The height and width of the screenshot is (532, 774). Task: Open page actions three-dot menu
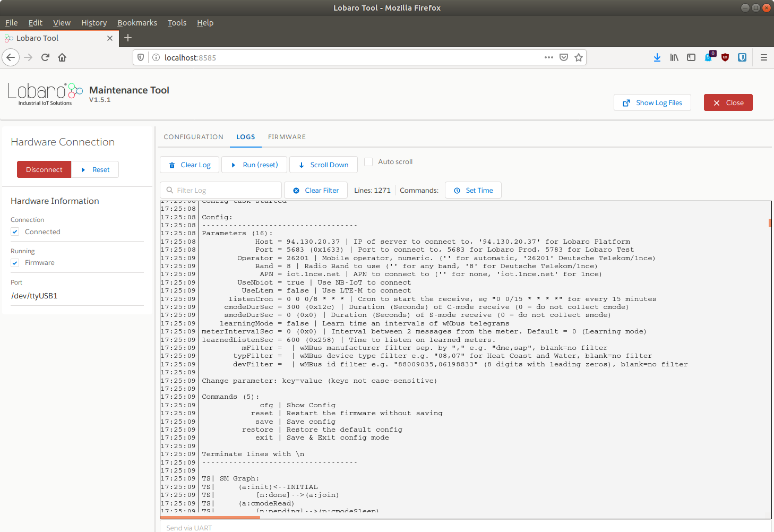(549, 57)
